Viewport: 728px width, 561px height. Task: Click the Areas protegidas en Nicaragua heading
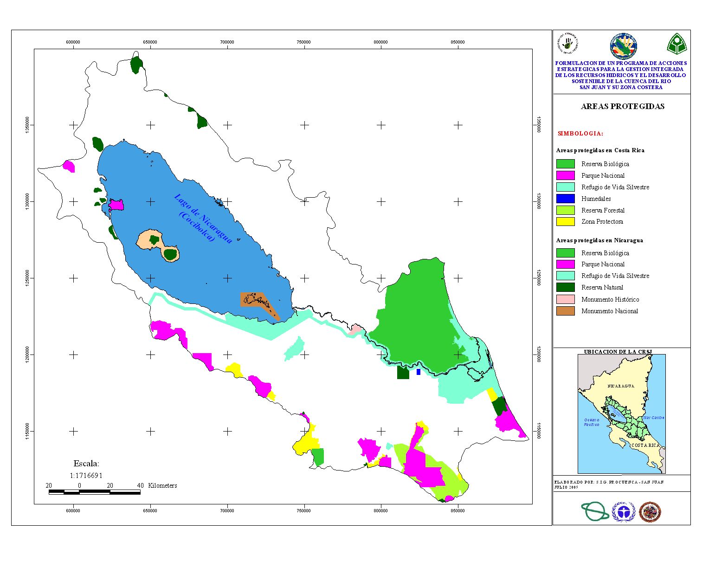(599, 240)
